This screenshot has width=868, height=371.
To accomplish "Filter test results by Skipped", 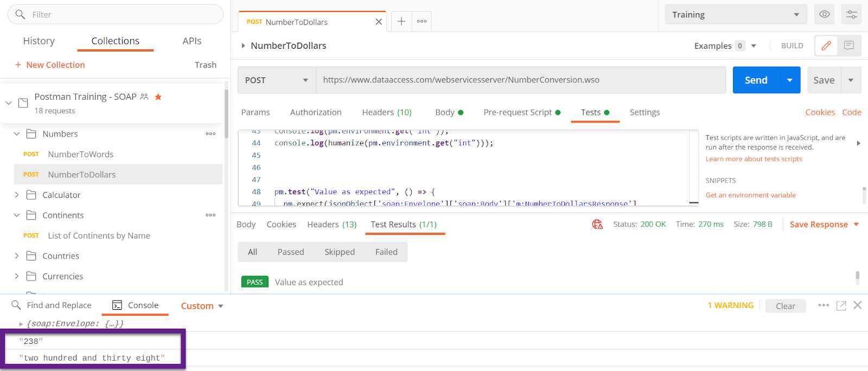I will coord(340,252).
